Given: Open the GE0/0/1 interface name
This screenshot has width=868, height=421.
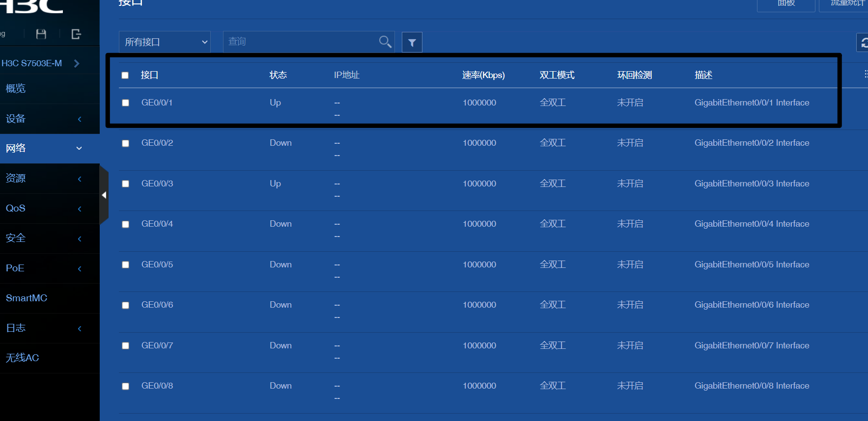Looking at the screenshot, I should [x=157, y=103].
